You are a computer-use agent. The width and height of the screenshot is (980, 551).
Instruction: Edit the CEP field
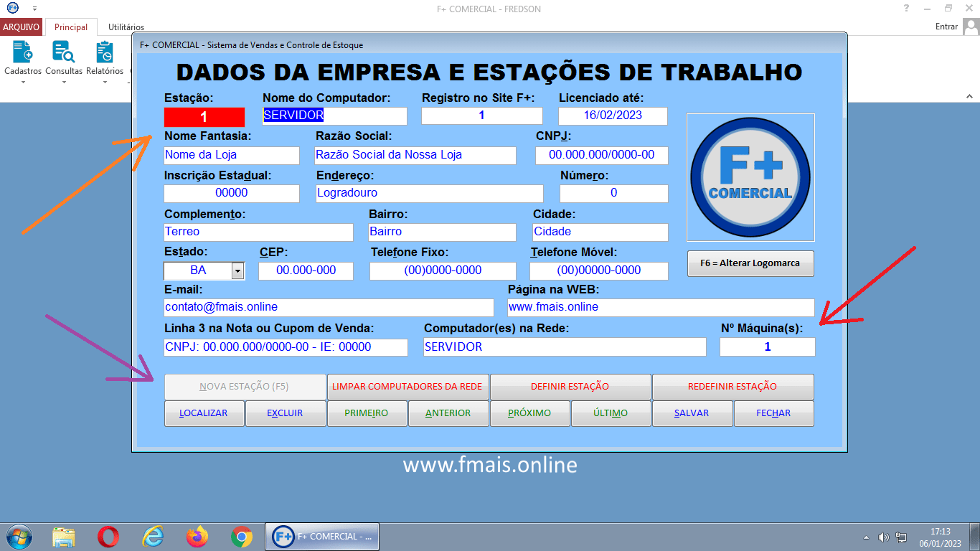click(x=306, y=271)
